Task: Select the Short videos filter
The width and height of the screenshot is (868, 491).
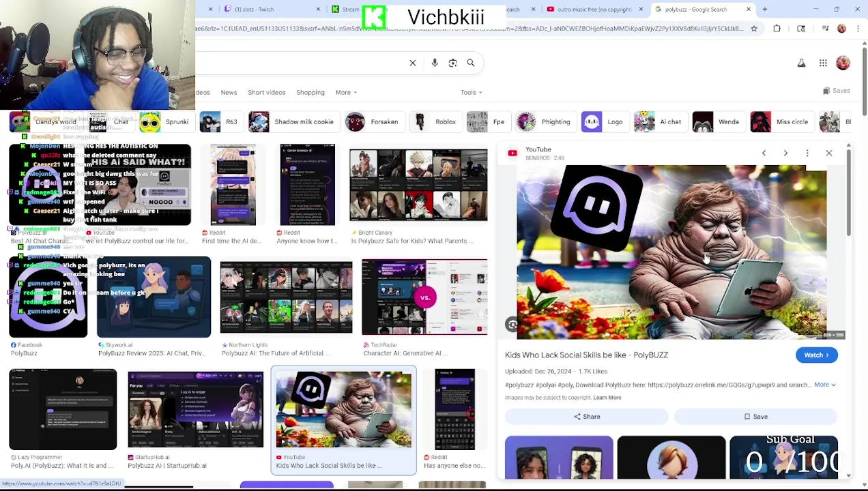Action: coord(267,93)
